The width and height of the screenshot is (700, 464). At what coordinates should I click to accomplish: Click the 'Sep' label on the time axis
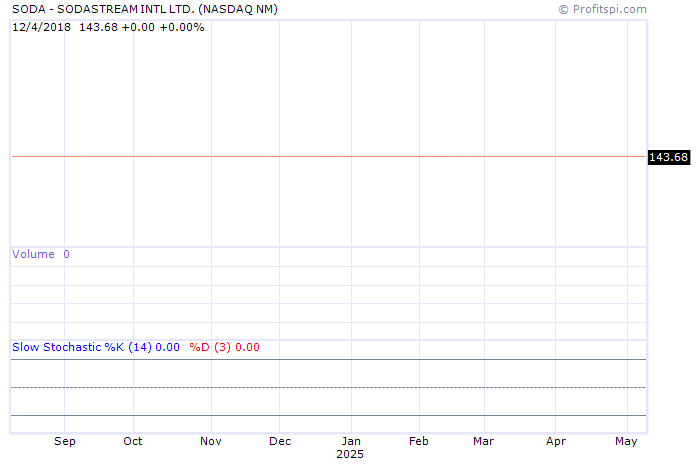tap(65, 441)
